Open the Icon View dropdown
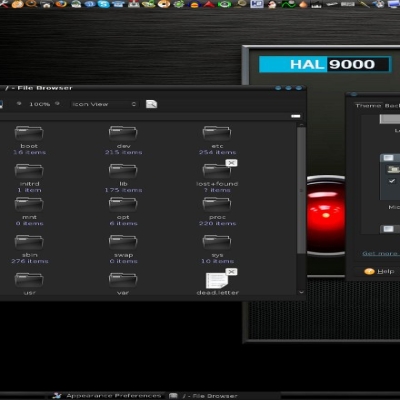 tap(104, 104)
